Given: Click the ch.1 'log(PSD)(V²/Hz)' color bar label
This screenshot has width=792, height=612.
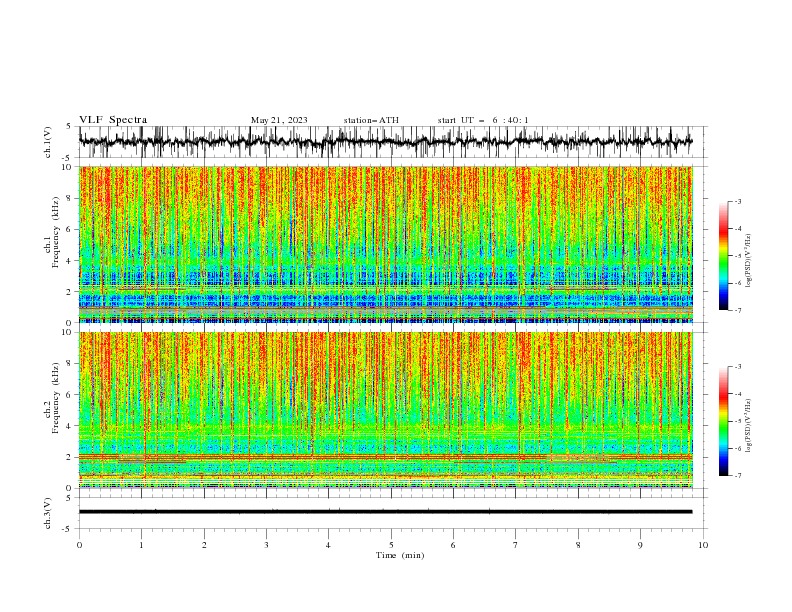Looking at the screenshot, I should point(749,261).
